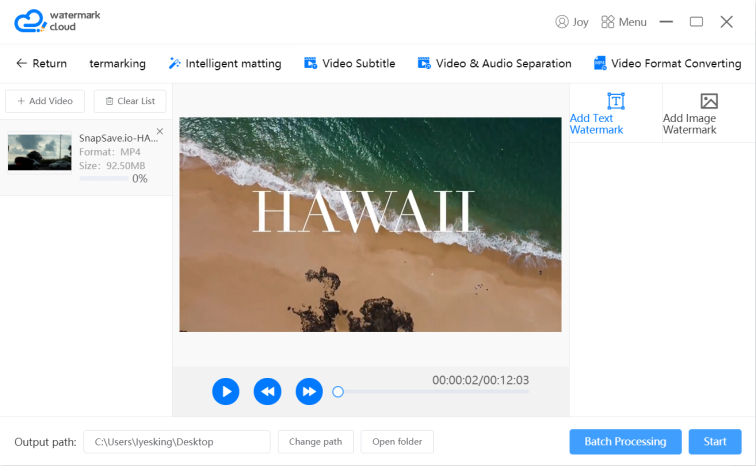Click the Size: 92.50MB text
The height and width of the screenshot is (466, 756).
[112, 166]
